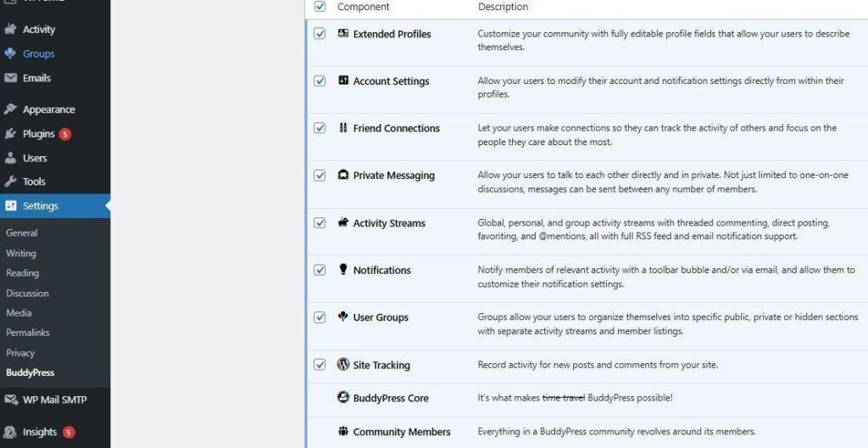Screen dimensions: 868x448
Task: Click the Notifications lightbulb icon
Action: click(343, 270)
